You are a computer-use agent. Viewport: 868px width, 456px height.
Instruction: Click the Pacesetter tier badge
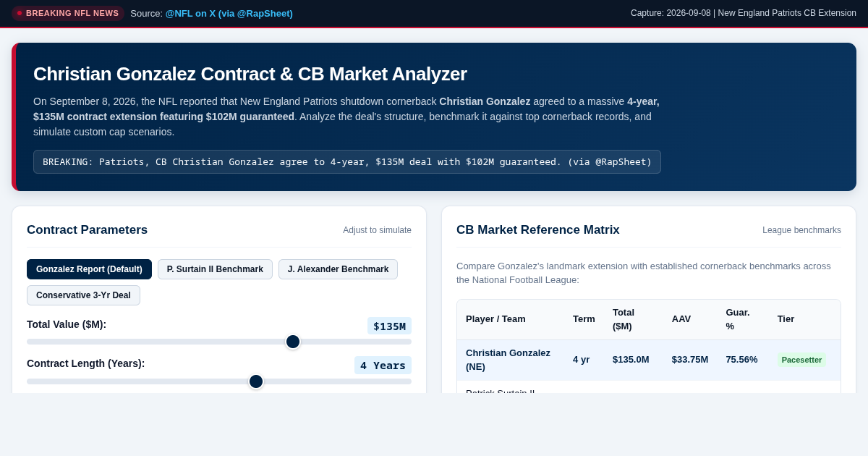(801, 360)
